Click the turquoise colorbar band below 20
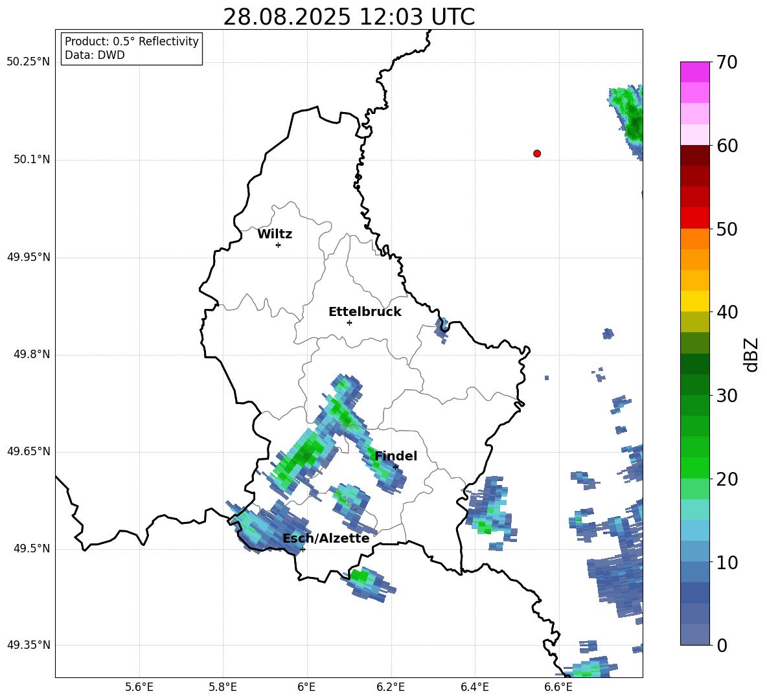Viewport: 767px width, 700px height. click(x=694, y=510)
